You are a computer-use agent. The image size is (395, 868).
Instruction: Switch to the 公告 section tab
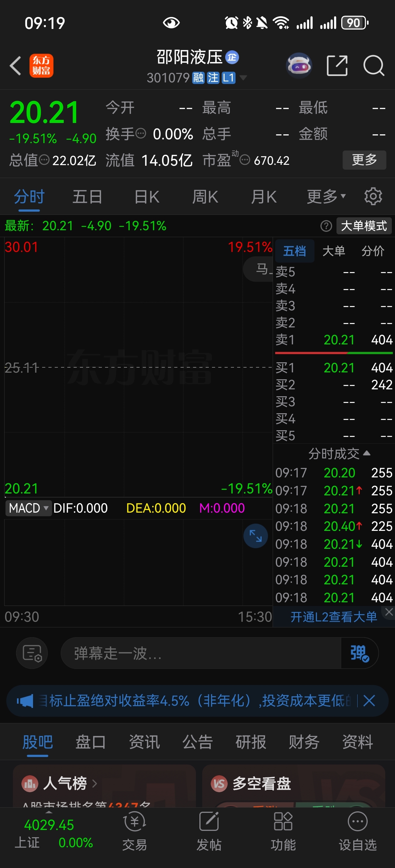pyautogui.click(x=197, y=742)
